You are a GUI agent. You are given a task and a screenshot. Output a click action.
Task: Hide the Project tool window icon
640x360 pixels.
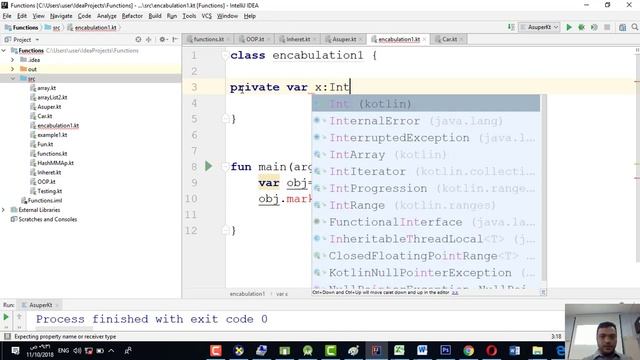point(175,40)
